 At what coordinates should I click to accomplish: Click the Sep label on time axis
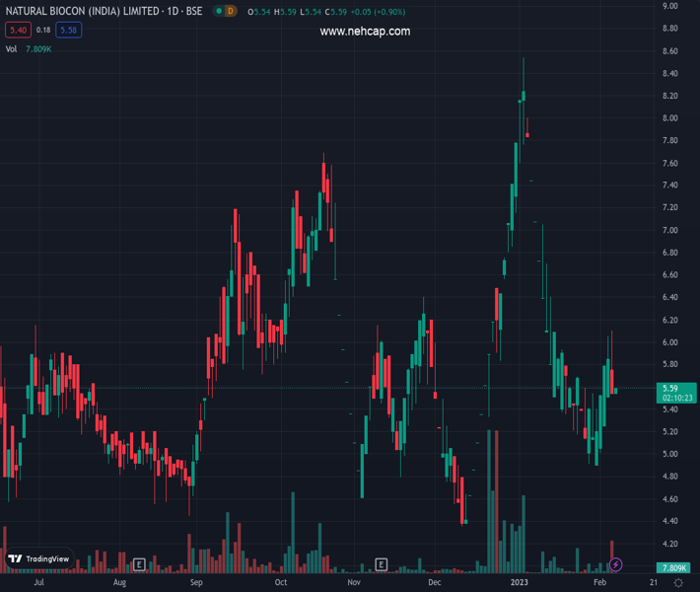pos(196,583)
